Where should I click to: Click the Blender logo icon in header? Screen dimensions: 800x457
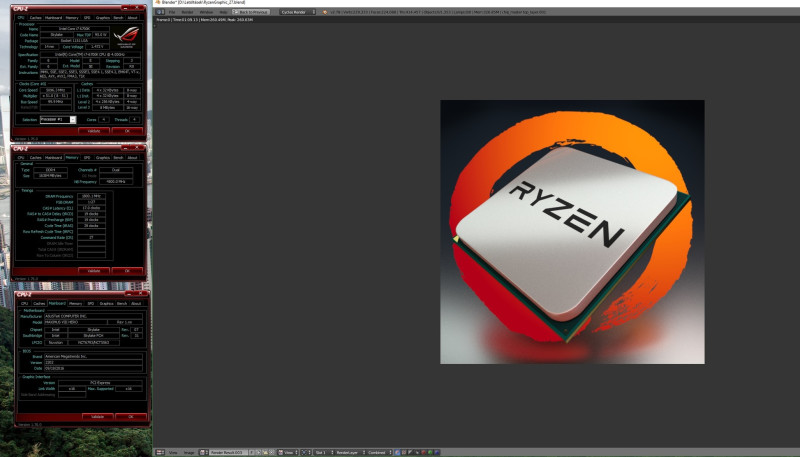pyautogui.click(x=325, y=12)
